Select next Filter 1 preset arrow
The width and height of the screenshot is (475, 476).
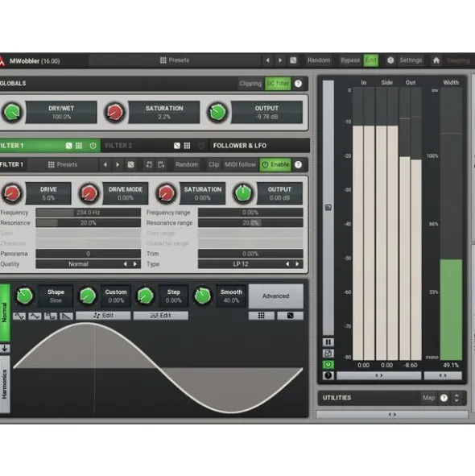pos(118,164)
